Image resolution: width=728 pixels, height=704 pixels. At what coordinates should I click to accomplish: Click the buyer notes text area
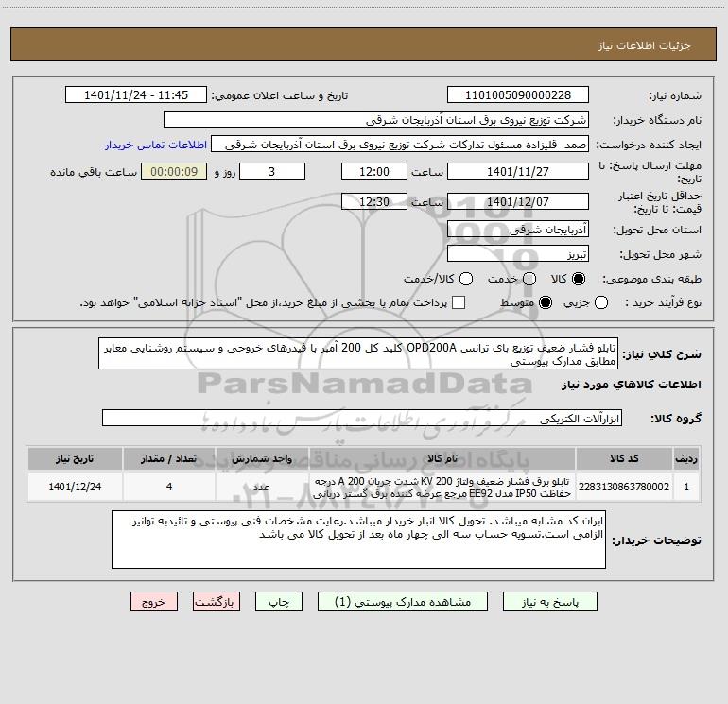click(358, 540)
